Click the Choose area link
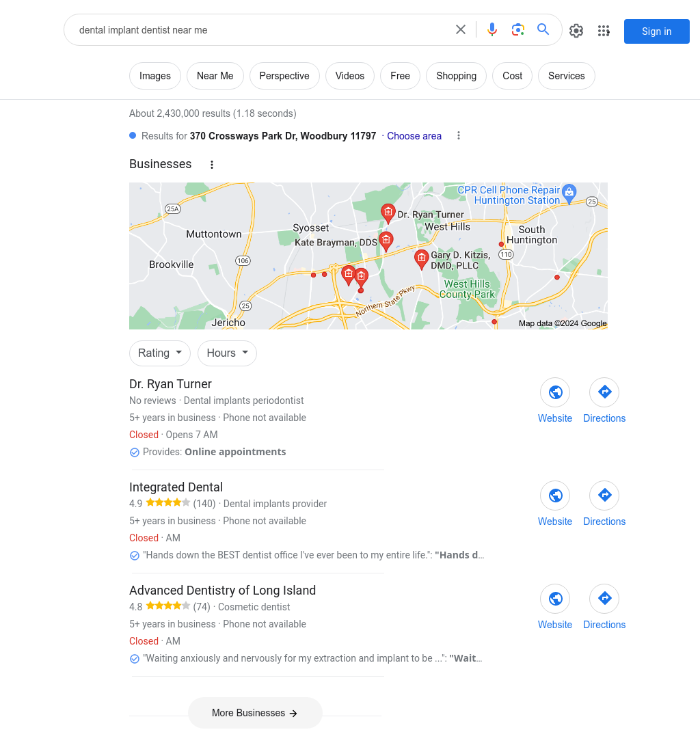The height and width of the screenshot is (745, 700). [x=414, y=136]
